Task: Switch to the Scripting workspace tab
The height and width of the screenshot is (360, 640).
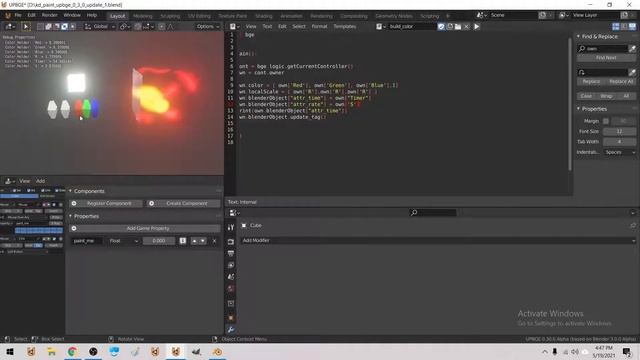Action: [x=429, y=16]
